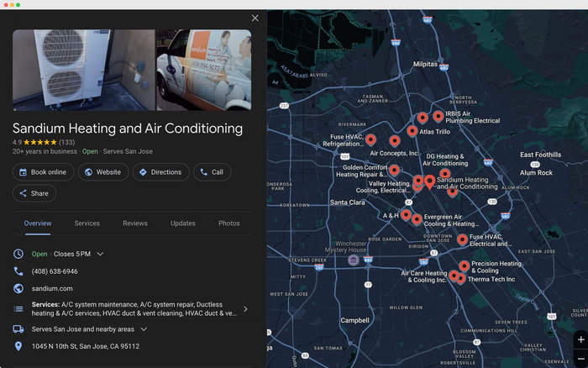Expand the opening hours dropdown
Image resolution: width=588 pixels, height=368 pixels.
(100, 254)
